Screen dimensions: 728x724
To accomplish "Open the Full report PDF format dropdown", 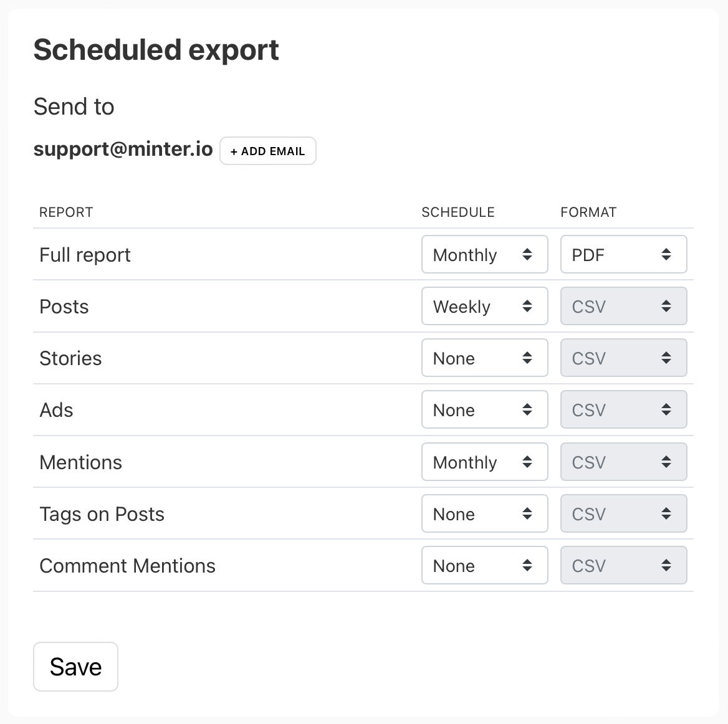I will [x=623, y=254].
